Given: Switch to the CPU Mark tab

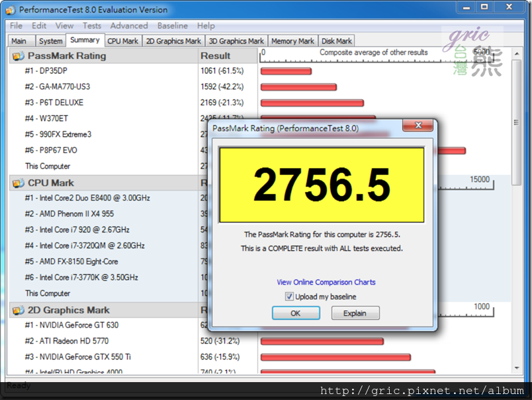Looking at the screenshot, I should [x=123, y=41].
